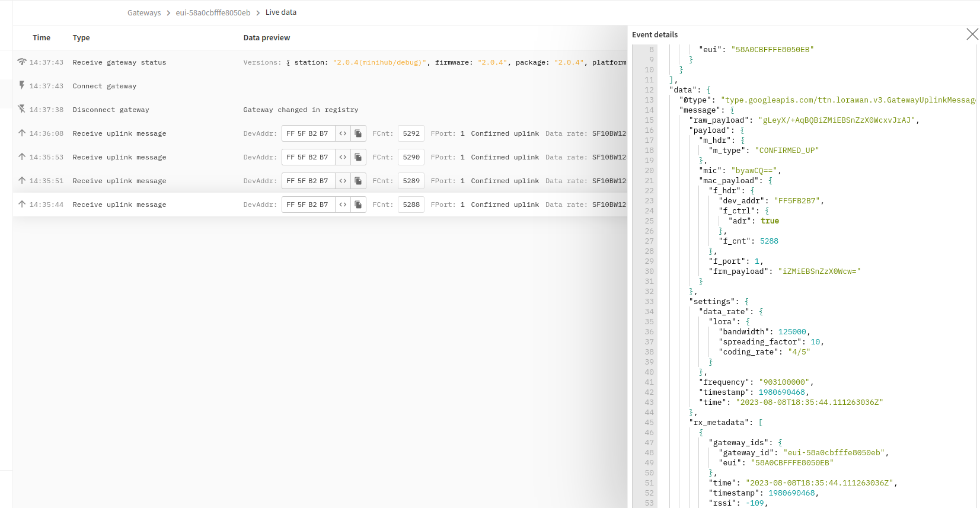This screenshot has width=980, height=508.
Task: Click the raw_payload value in JSON
Action: (837, 120)
